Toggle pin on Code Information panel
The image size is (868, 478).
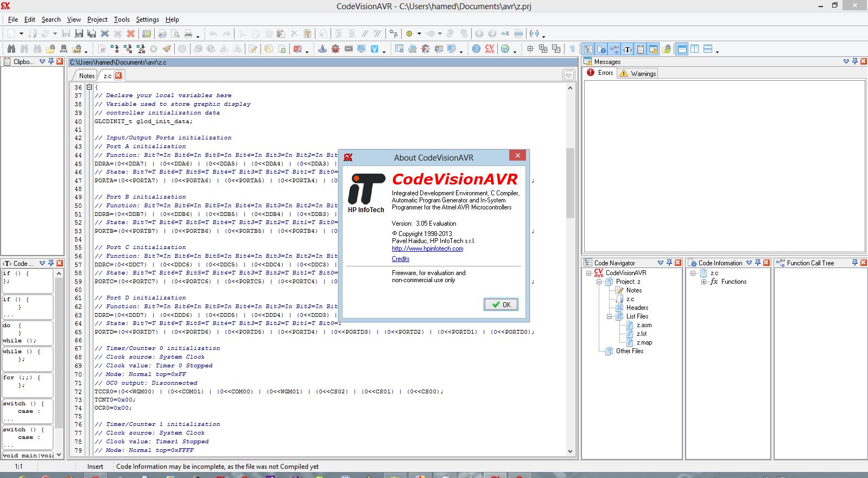coord(758,263)
